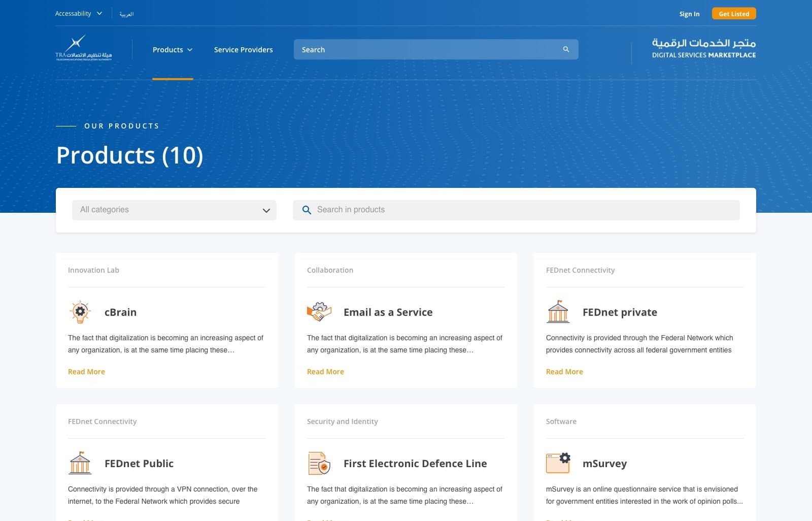This screenshot has height=521, width=812.
Task: Expand the Accessability dropdown
Action: (79, 14)
